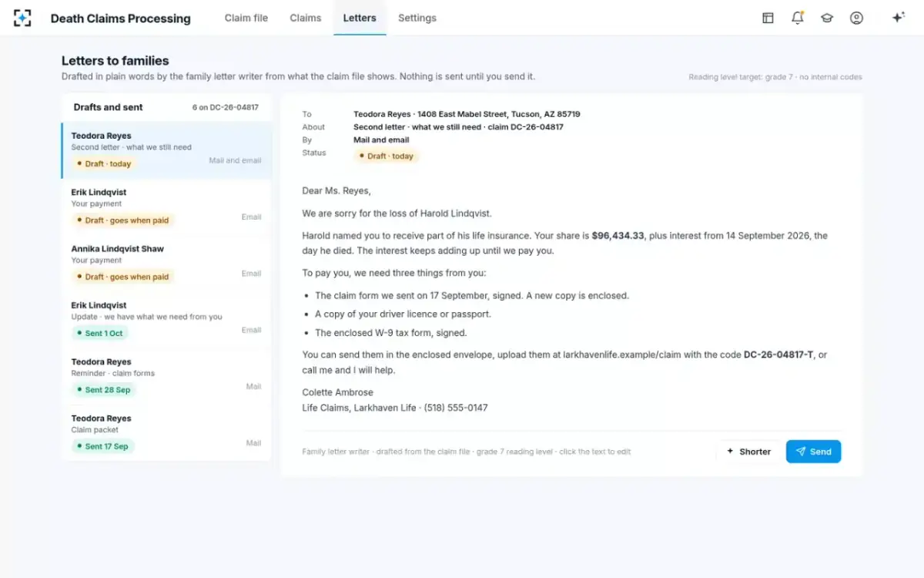Open Erik Lindqvist's Your payment draft
924x578 pixels.
coord(166,207)
